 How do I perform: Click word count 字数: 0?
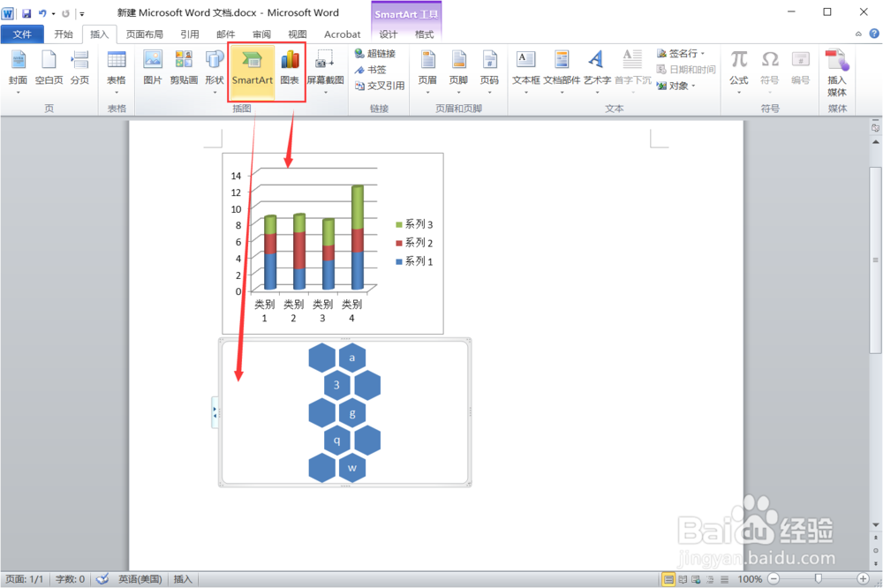[70, 579]
